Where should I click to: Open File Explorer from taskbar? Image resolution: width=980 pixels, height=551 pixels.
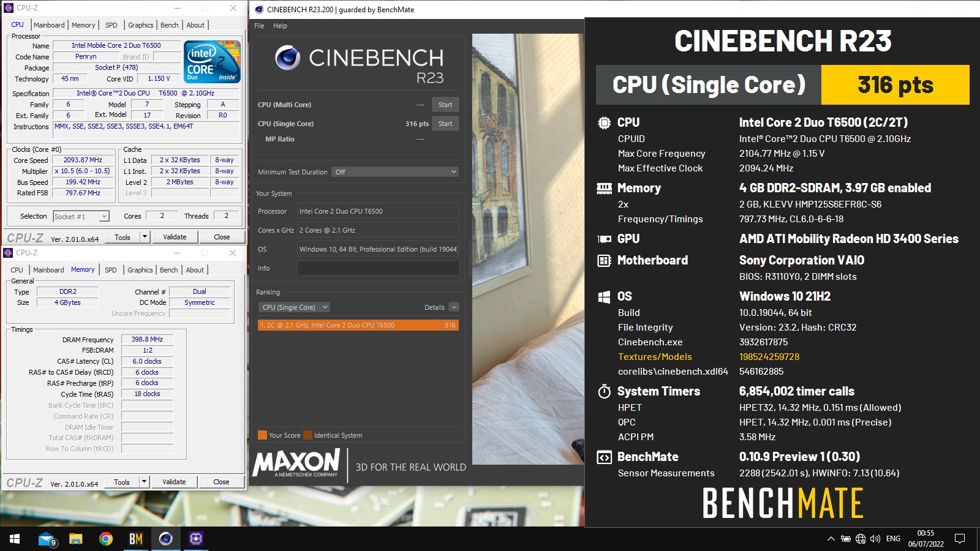pyautogui.click(x=76, y=539)
